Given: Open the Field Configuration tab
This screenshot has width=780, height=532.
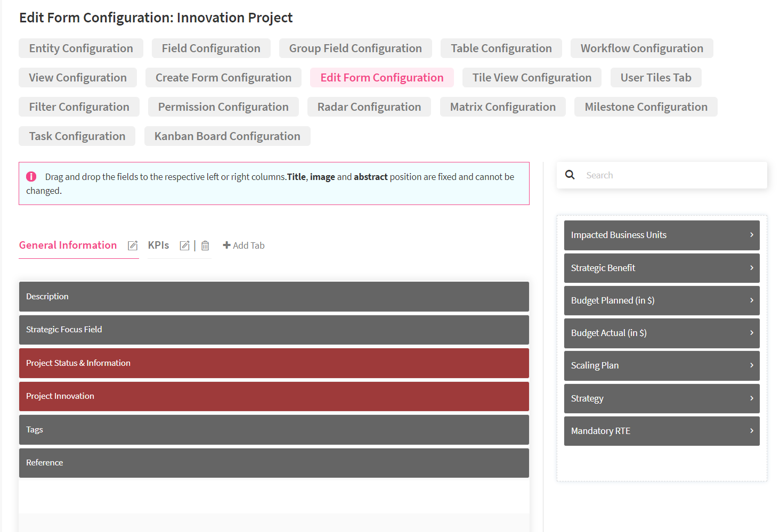Looking at the screenshot, I should [x=211, y=48].
